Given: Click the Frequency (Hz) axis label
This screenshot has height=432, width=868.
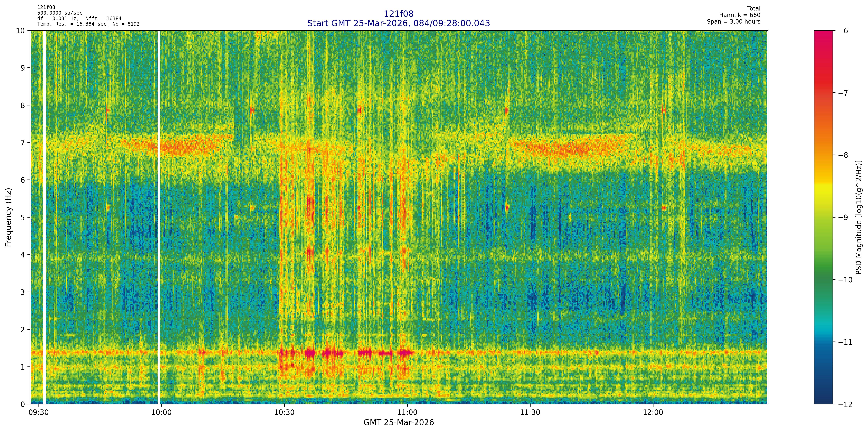Looking at the screenshot, I should (x=8, y=217).
